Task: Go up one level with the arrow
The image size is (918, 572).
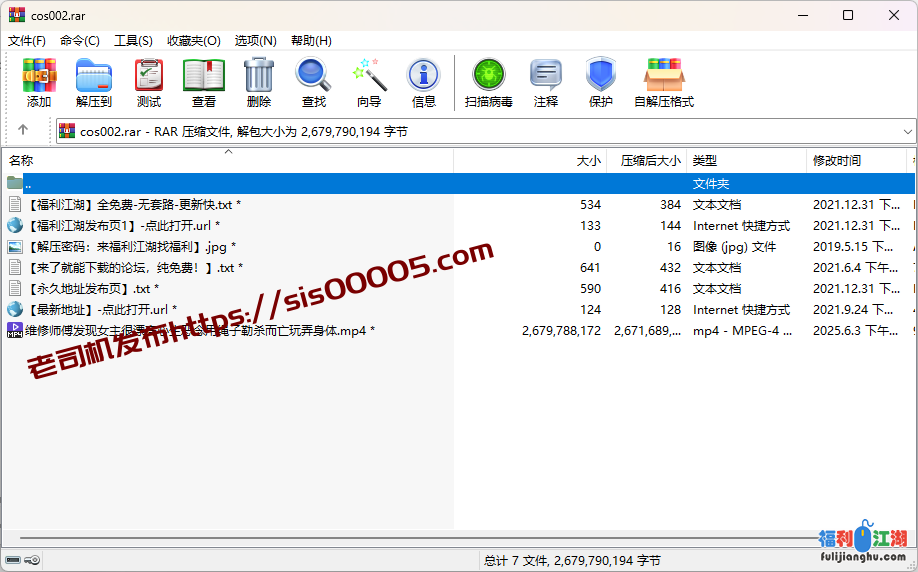Action: 23,129
